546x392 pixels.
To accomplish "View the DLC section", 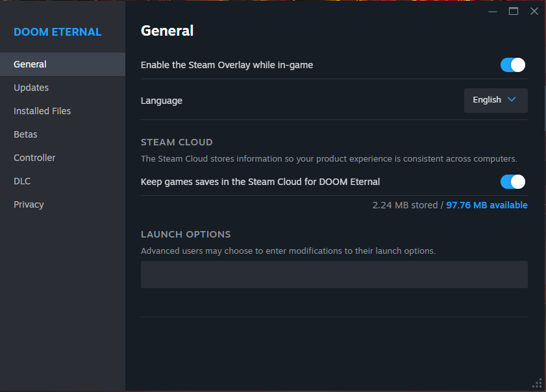I will pos(21,181).
